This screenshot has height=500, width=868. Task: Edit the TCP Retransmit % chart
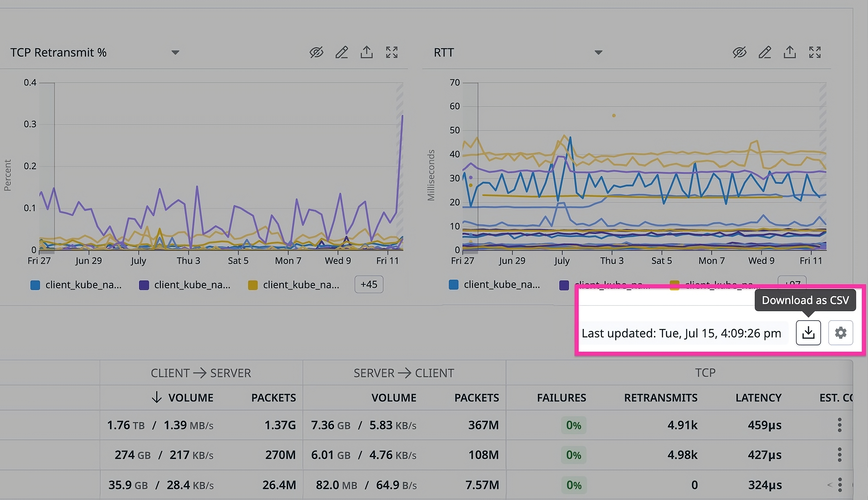pyautogui.click(x=342, y=52)
